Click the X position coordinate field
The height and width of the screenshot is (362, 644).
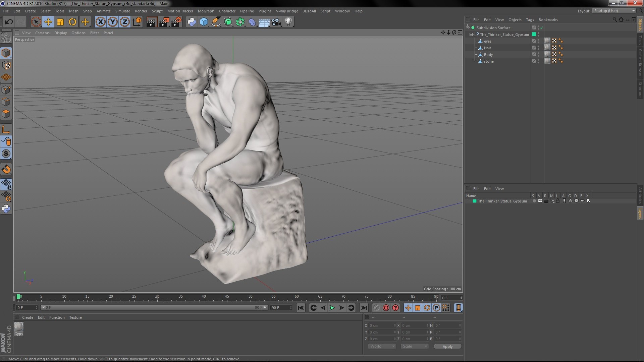click(382, 325)
